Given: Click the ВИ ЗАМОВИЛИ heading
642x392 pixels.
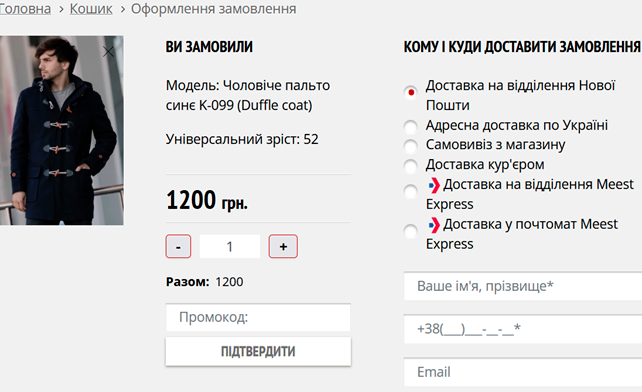Looking at the screenshot, I should (209, 47).
